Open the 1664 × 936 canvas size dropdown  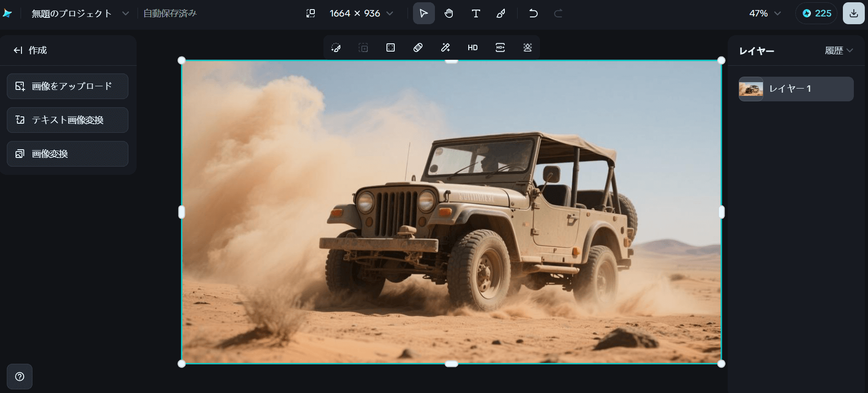pos(361,13)
